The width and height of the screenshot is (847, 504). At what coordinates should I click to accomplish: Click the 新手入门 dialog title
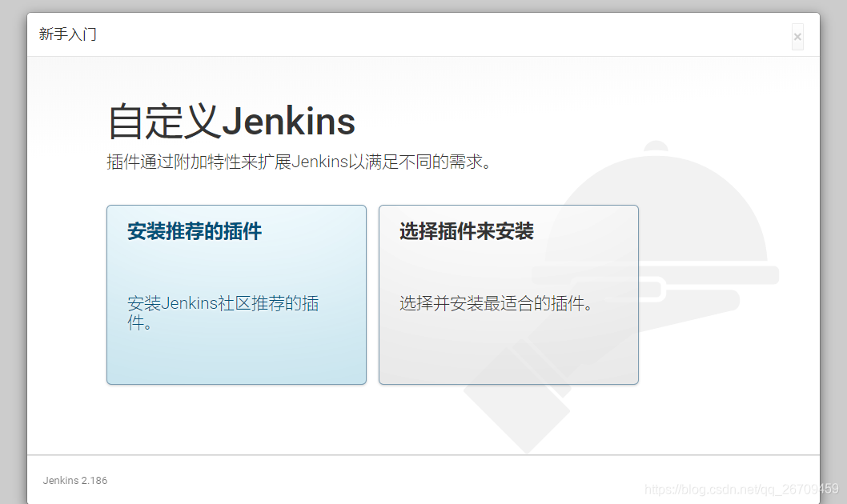67,34
